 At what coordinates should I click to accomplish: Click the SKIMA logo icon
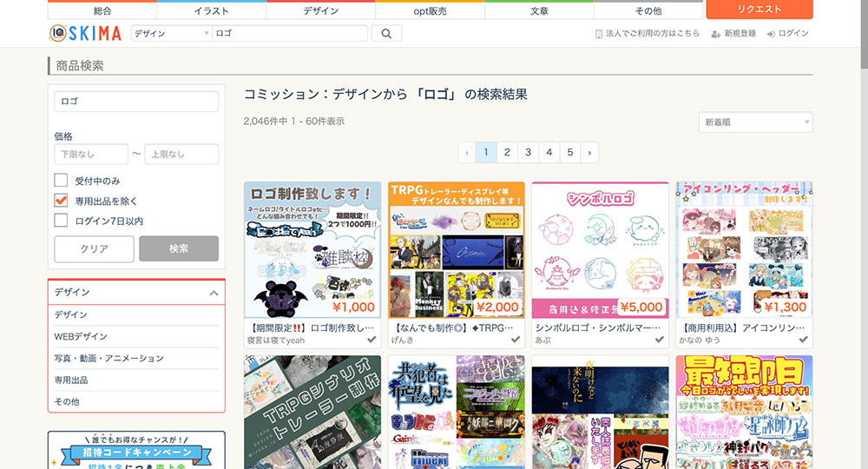[57, 33]
